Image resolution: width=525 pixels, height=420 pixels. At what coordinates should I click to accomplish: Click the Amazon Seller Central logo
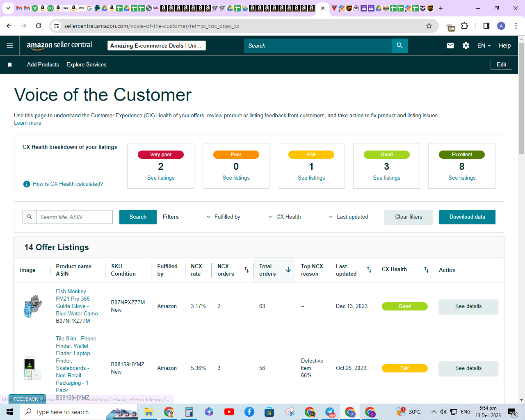[59, 46]
